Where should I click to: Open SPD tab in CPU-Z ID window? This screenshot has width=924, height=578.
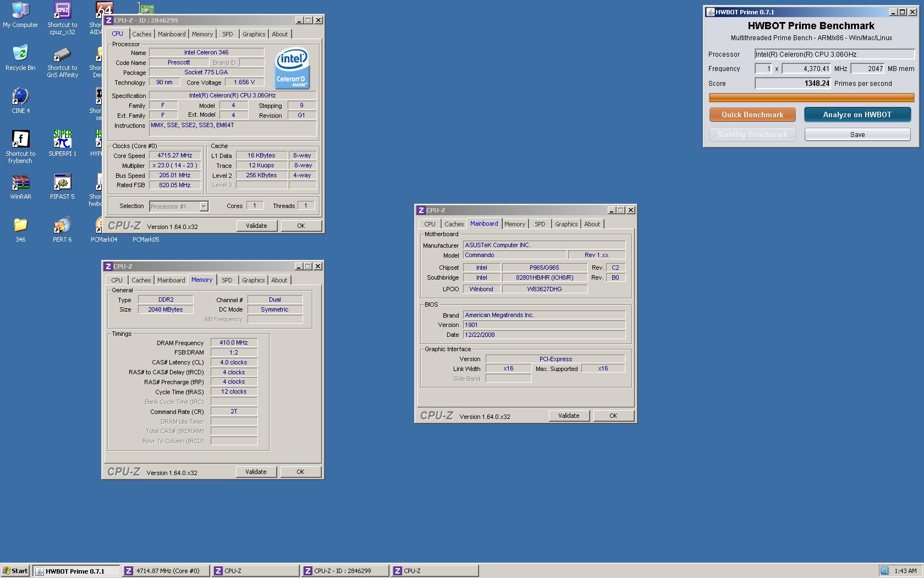228,34
